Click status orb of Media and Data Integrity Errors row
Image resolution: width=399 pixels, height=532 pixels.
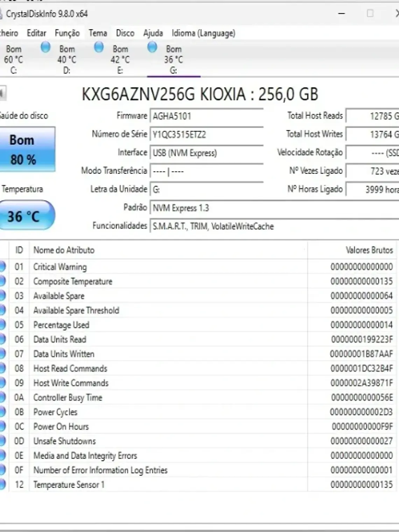pyautogui.click(x=2, y=455)
